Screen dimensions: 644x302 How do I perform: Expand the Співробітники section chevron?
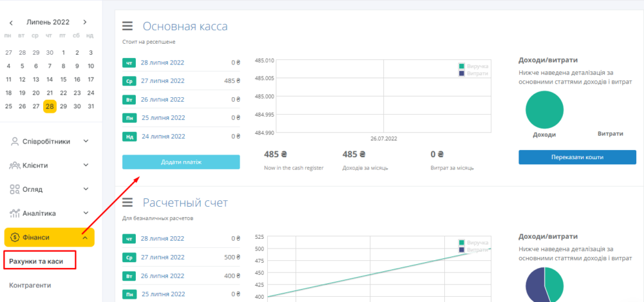(x=86, y=142)
